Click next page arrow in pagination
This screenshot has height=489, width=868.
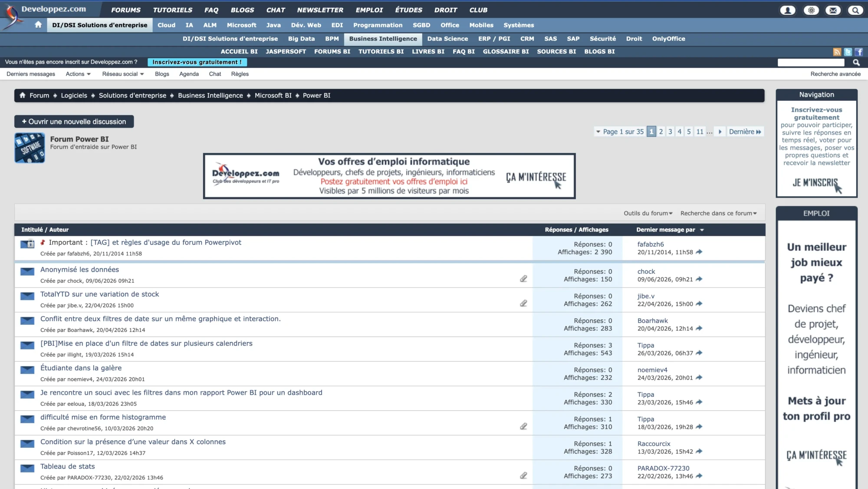tap(720, 132)
